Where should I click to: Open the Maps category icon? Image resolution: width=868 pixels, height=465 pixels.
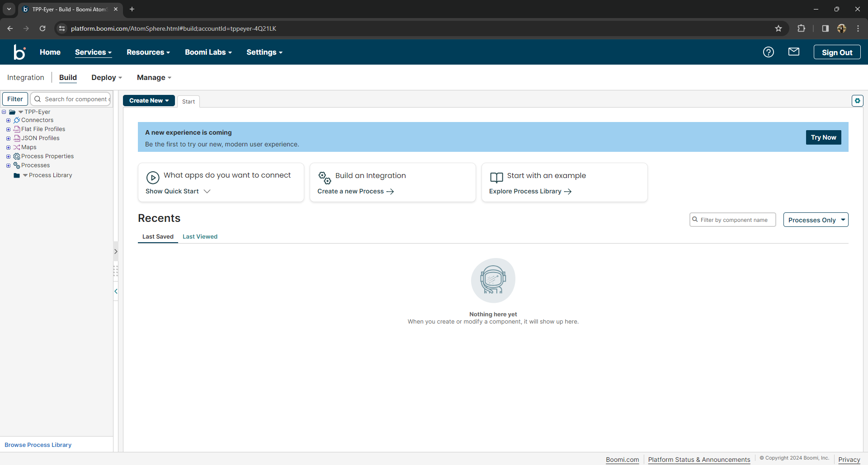17,147
